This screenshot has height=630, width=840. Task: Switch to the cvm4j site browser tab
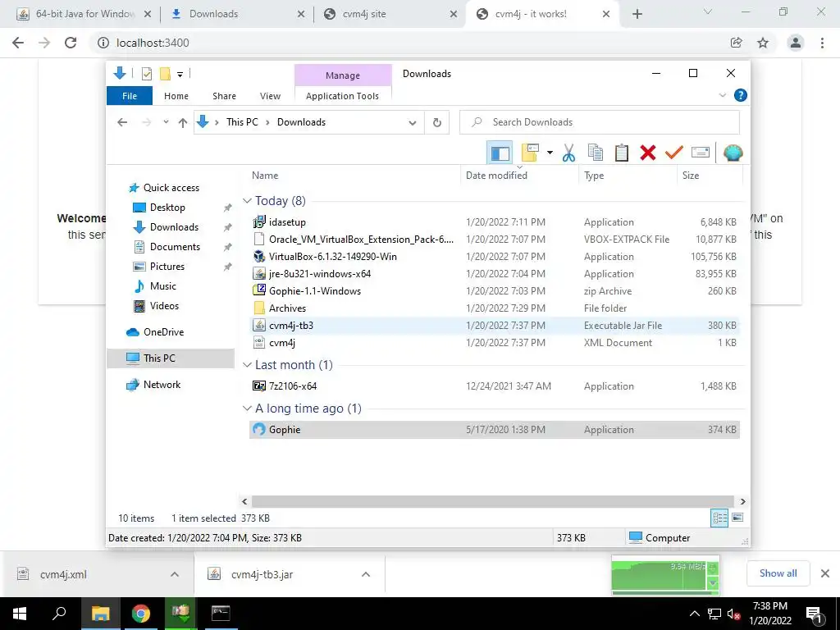point(390,14)
